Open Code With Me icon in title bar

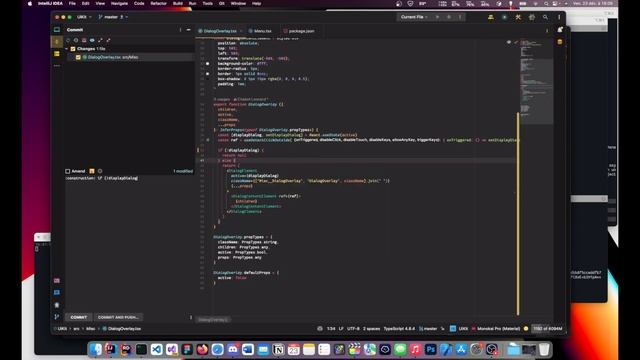click(x=491, y=17)
